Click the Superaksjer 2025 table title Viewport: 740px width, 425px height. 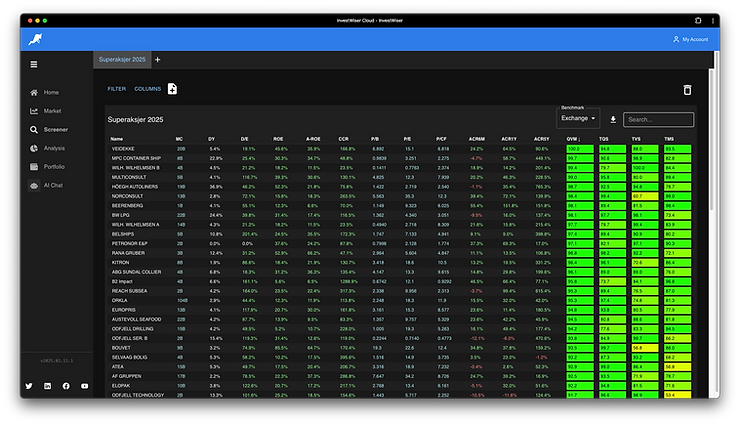(135, 119)
